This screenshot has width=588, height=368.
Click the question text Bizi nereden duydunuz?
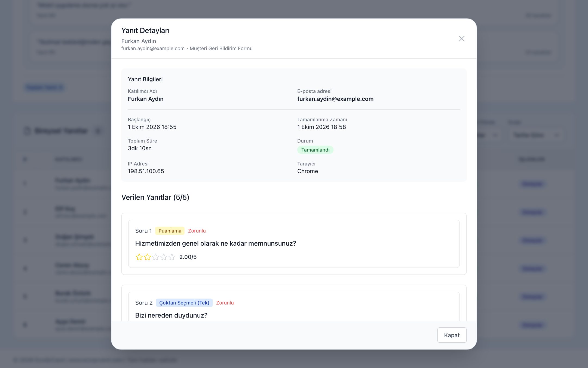pos(171,315)
